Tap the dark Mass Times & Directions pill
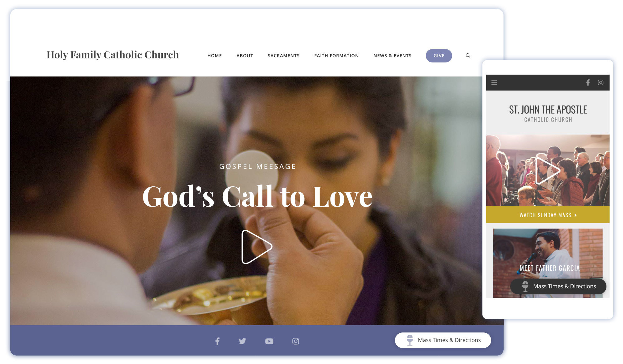The height and width of the screenshot is (364, 623). click(558, 286)
